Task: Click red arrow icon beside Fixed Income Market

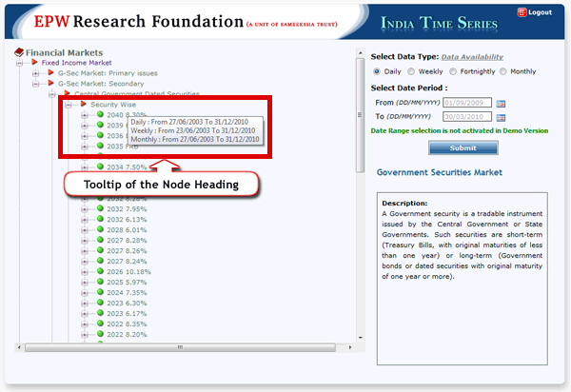Action: coord(35,63)
